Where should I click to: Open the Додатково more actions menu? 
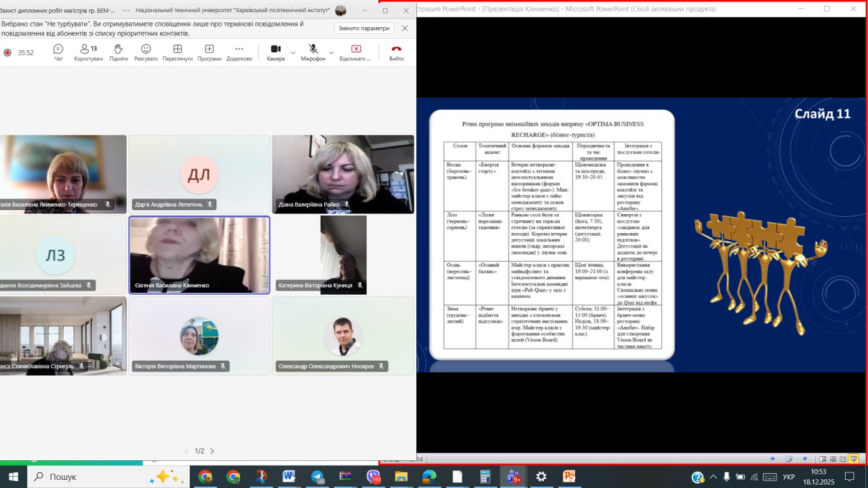[x=239, y=52]
